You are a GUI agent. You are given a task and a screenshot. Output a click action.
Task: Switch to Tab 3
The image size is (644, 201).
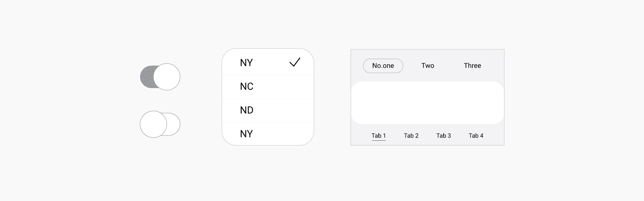(444, 135)
